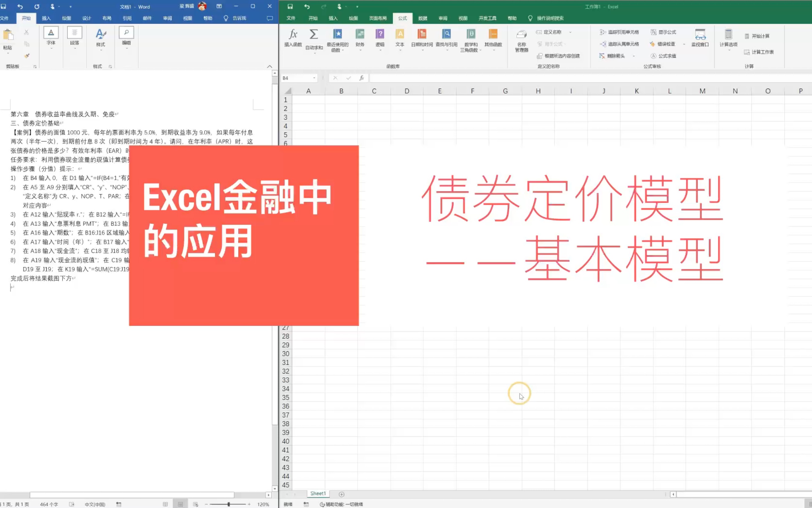Screen dimensions: 812x508
Task: Open the Clipboard group dialog launcher
Action: pos(35,67)
